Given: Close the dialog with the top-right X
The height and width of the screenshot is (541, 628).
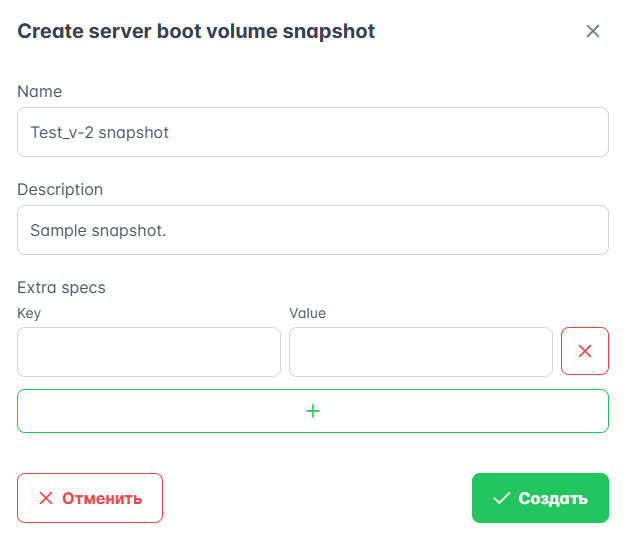Looking at the screenshot, I should pos(593,31).
